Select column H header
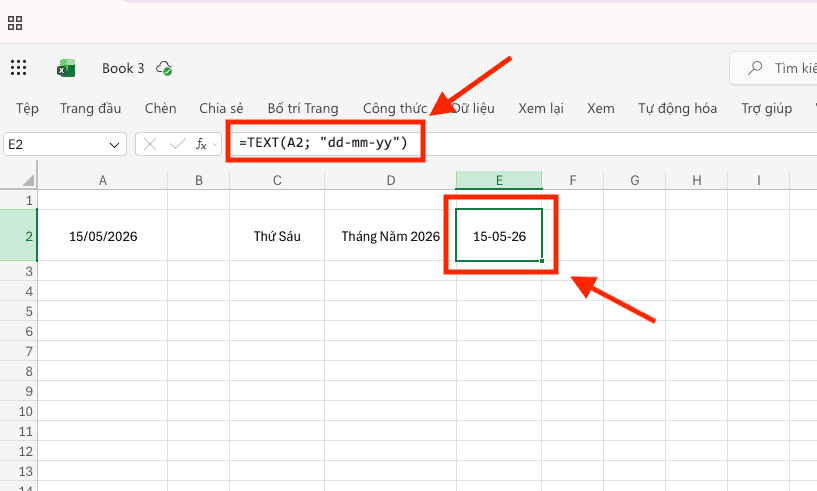 tap(697, 180)
